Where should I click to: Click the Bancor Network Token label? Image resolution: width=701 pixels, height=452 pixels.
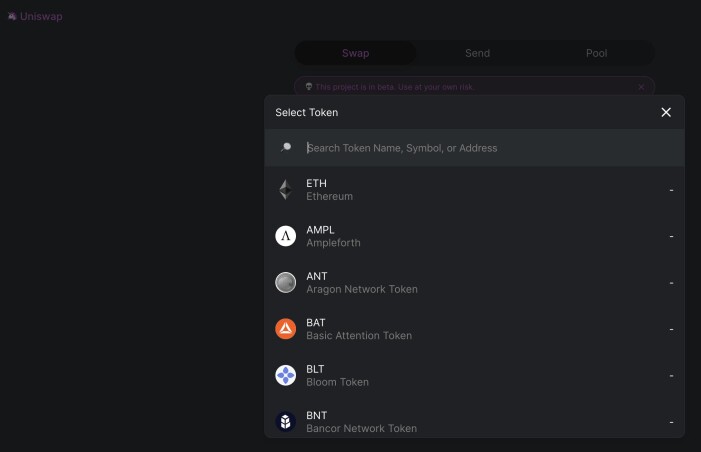coord(361,429)
